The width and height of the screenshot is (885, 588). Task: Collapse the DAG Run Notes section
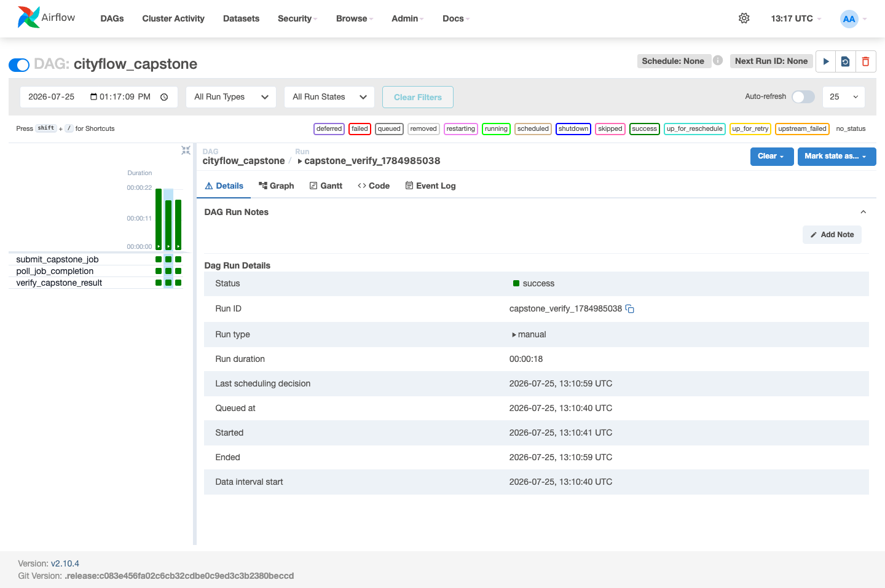coord(863,212)
